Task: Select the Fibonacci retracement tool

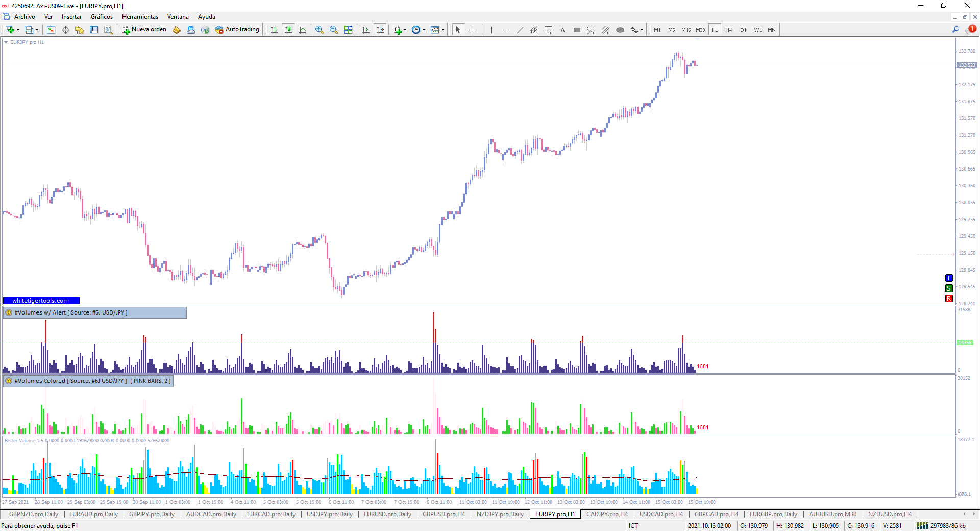Action: (548, 30)
